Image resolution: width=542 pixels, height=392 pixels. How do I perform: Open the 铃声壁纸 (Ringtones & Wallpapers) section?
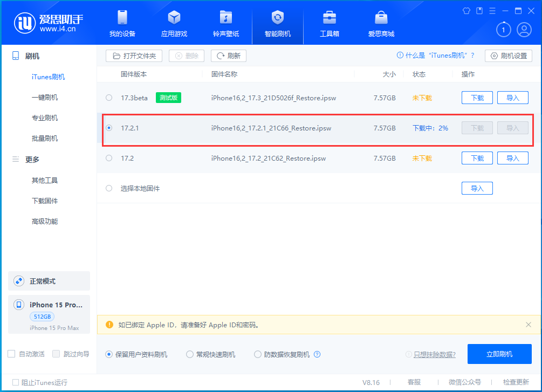click(225, 23)
